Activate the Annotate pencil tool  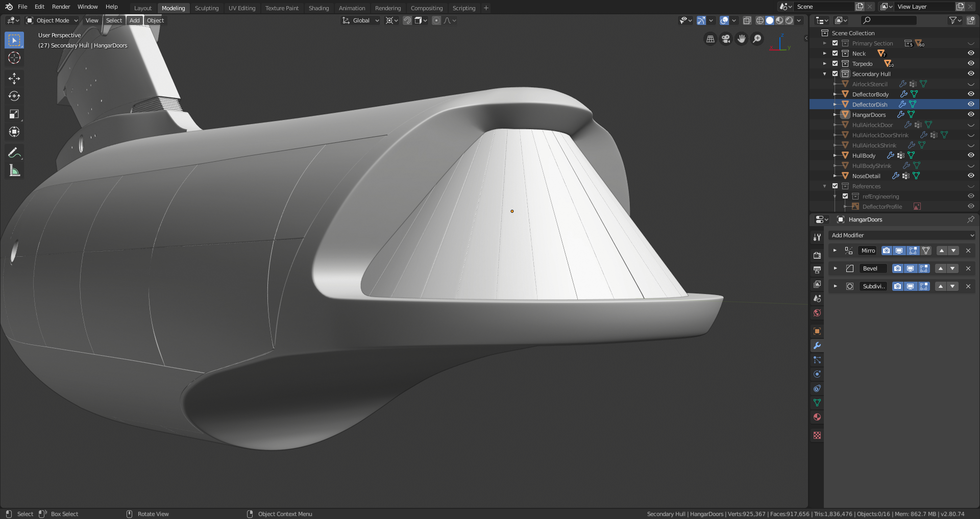[x=14, y=153]
